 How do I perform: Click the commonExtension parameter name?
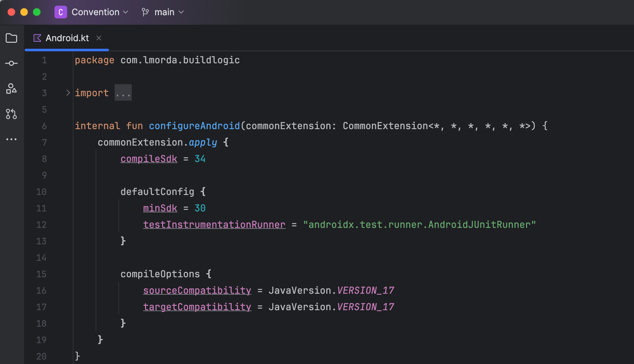288,126
